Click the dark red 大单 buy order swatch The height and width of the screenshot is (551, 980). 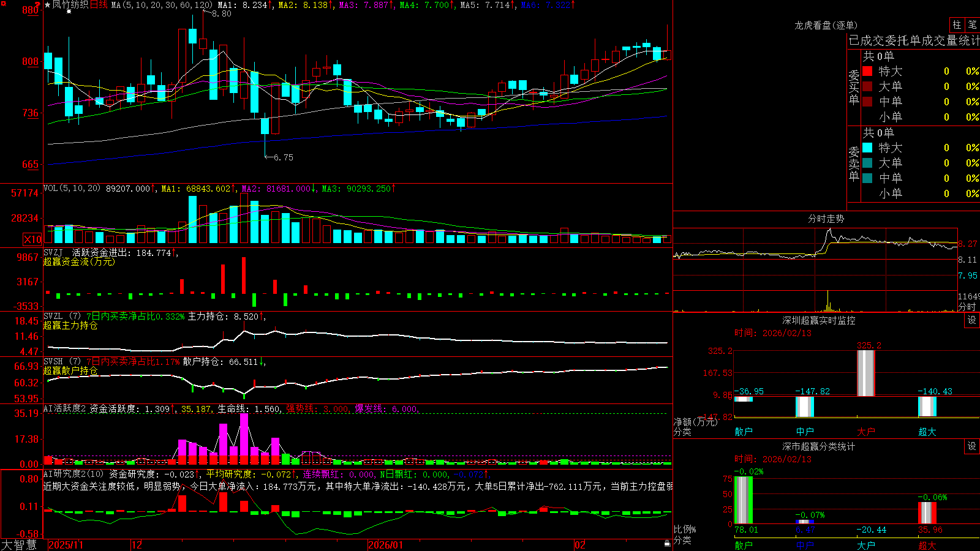[x=867, y=86]
